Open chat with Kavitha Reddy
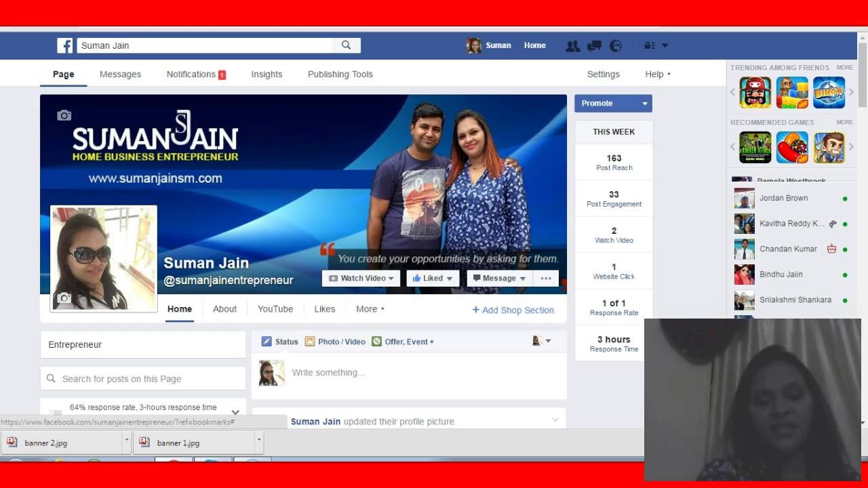Viewport: 868px width, 488px height. [791, 224]
